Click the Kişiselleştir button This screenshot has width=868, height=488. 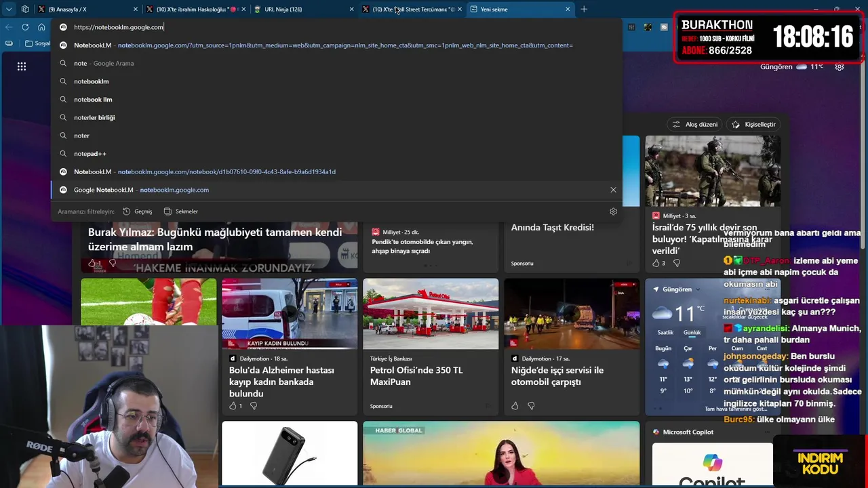pos(753,124)
